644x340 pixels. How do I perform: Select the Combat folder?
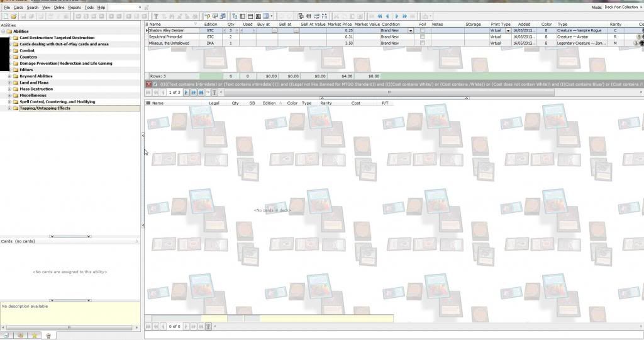(x=27, y=50)
